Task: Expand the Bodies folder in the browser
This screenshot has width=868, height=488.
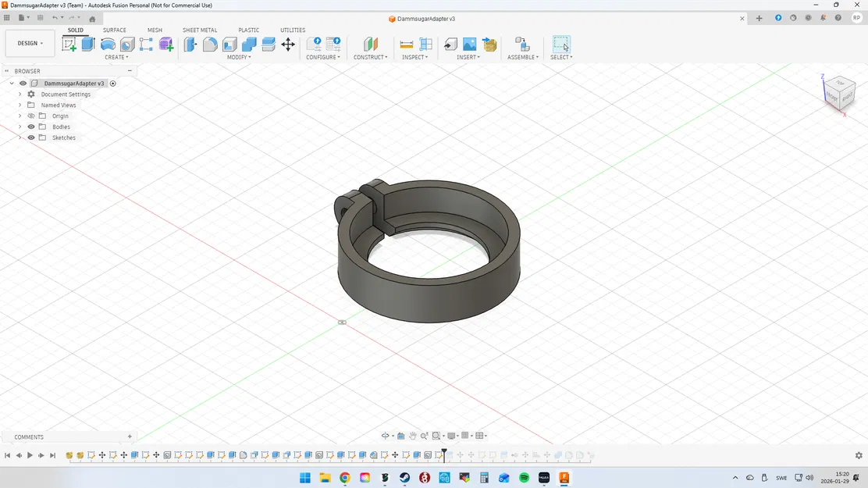Action: (x=19, y=126)
